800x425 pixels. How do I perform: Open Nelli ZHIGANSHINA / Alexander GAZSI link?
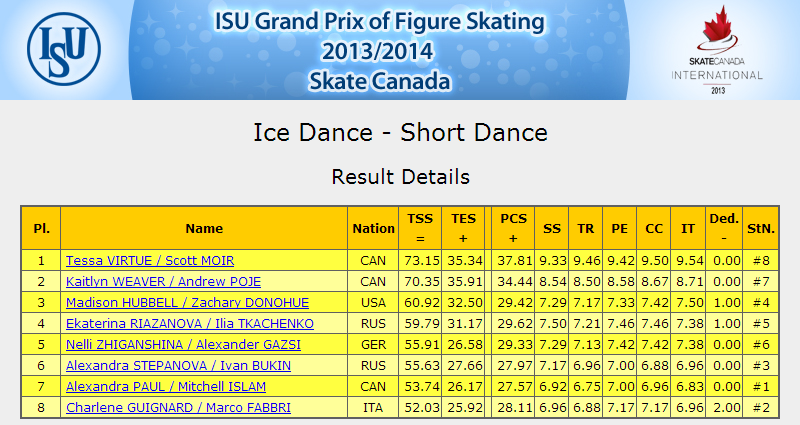coord(183,344)
